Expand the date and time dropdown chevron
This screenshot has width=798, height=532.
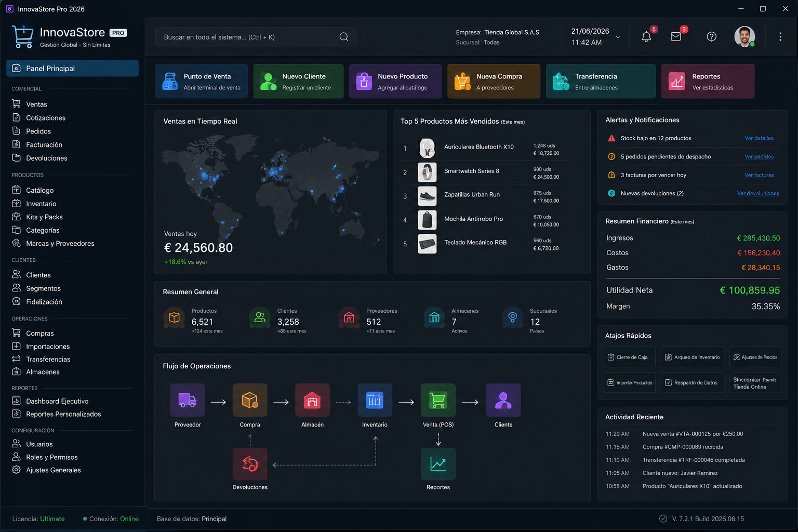618,37
